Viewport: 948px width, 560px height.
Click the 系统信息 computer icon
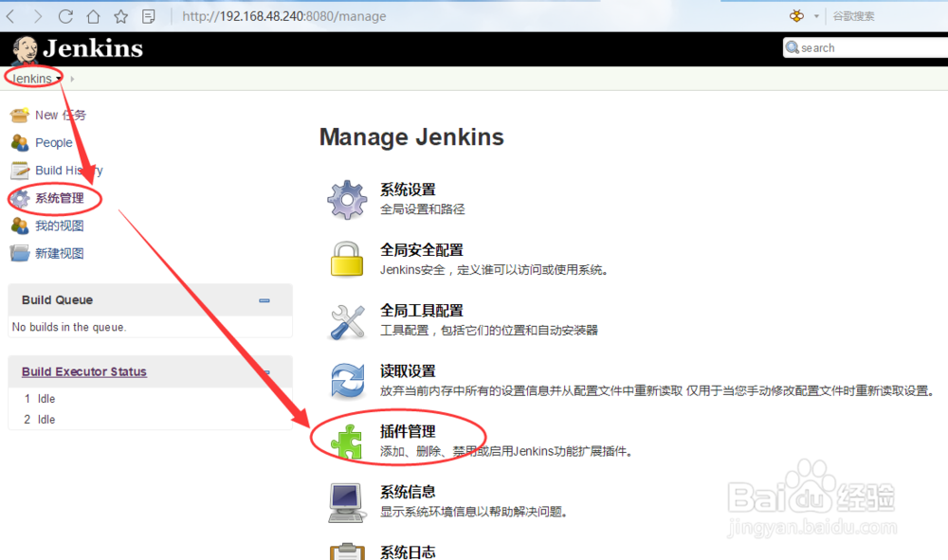coord(347,502)
